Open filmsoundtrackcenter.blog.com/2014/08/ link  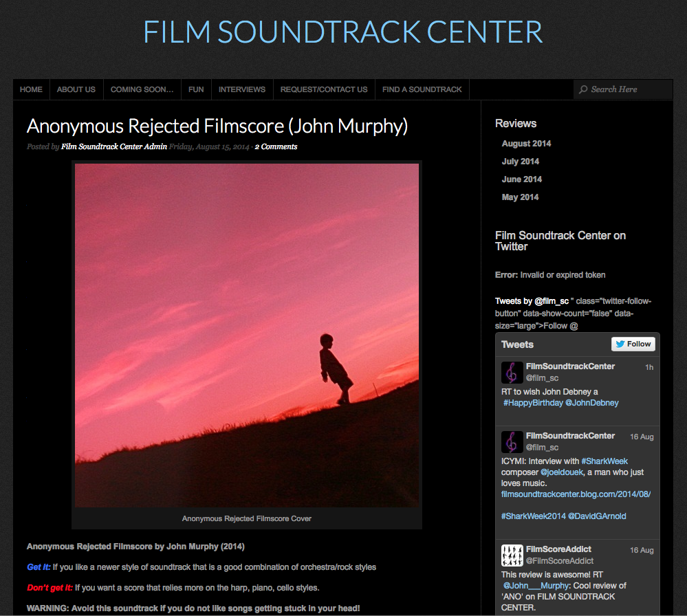click(576, 494)
